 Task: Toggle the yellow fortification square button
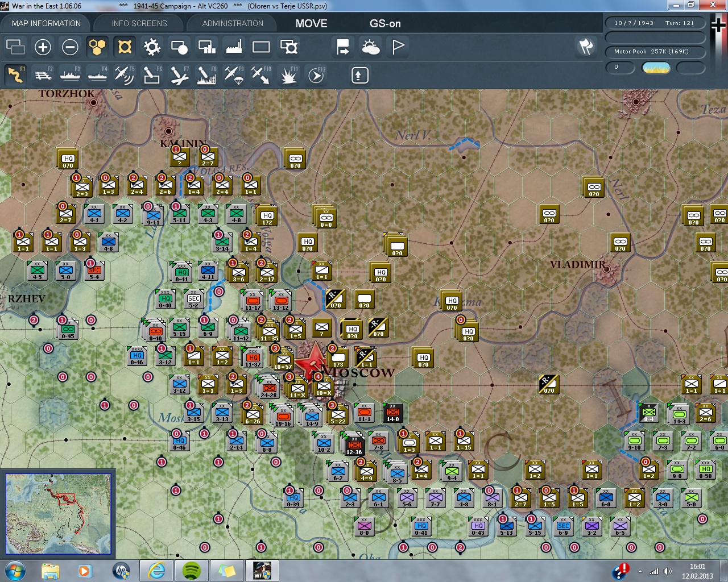tap(125, 47)
